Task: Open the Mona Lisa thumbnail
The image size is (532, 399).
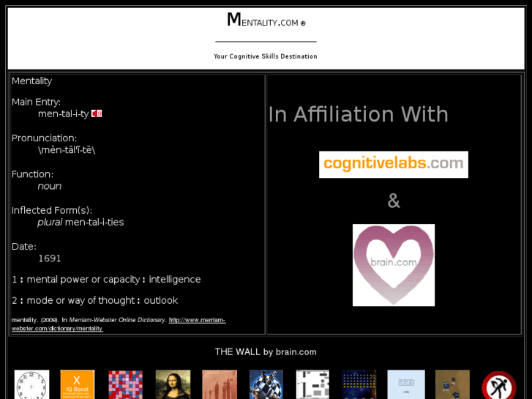Action: (173, 384)
